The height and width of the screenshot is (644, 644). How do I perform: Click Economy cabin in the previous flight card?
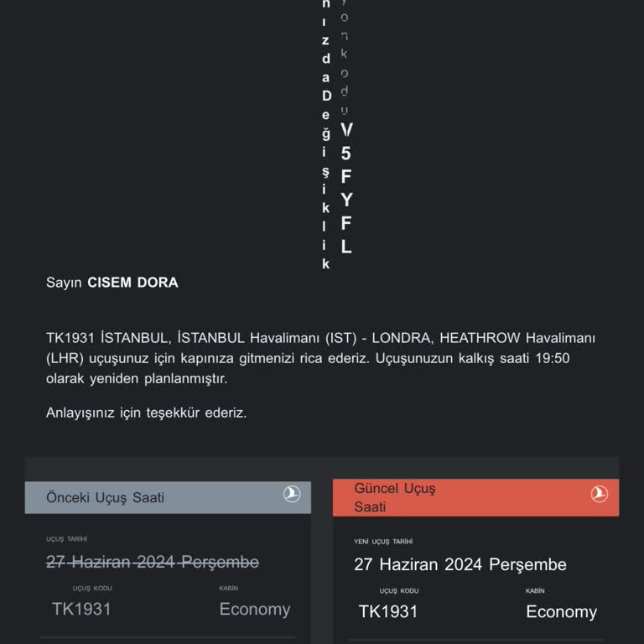pyautogui.click(x=255, y=609)
